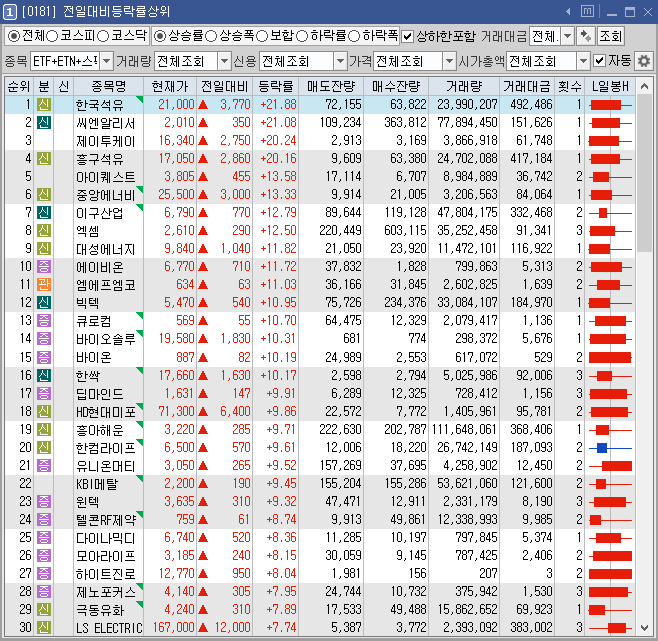Click the blue candlestick icon for 한컴라이프
Screen dimensions: 658x641
pyautogui.click(x=610, y=448)
